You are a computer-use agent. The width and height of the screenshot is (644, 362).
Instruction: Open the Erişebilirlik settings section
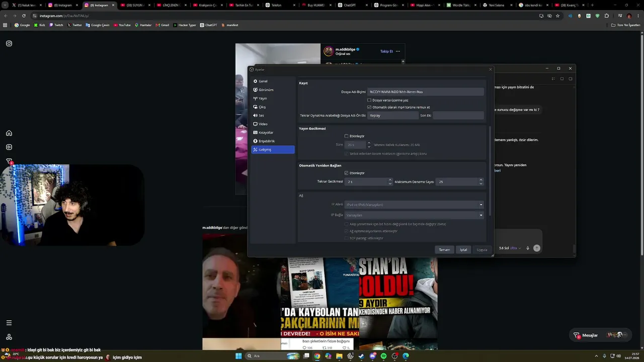[x=273, y=141]
